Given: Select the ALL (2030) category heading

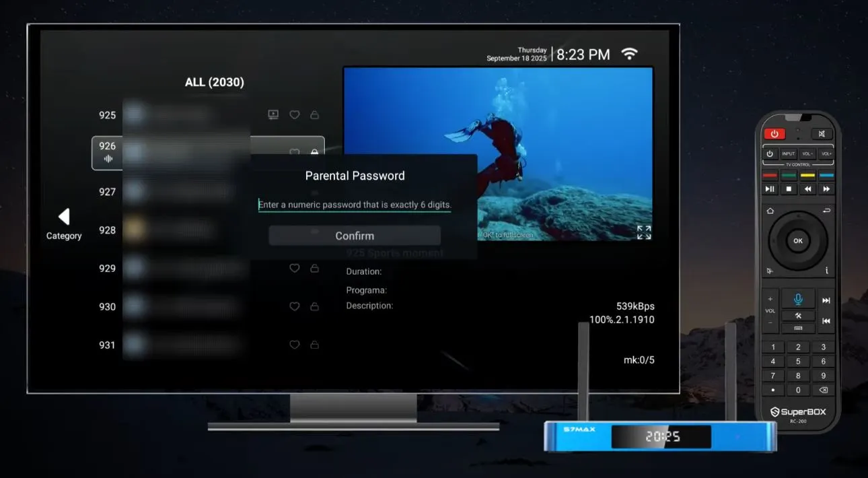Looking at the screenshot, I should click(x=215, y=82).
